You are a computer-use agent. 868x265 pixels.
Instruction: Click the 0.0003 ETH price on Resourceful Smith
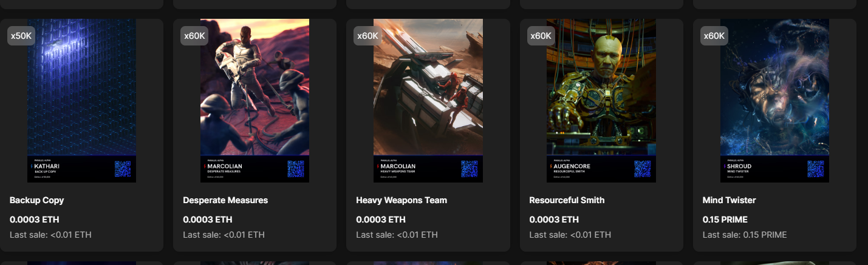554,220
